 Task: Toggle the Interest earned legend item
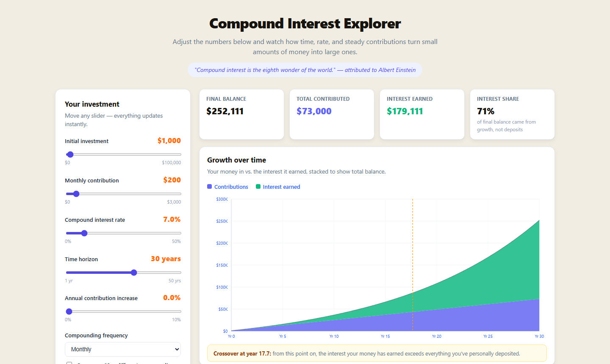278,187
